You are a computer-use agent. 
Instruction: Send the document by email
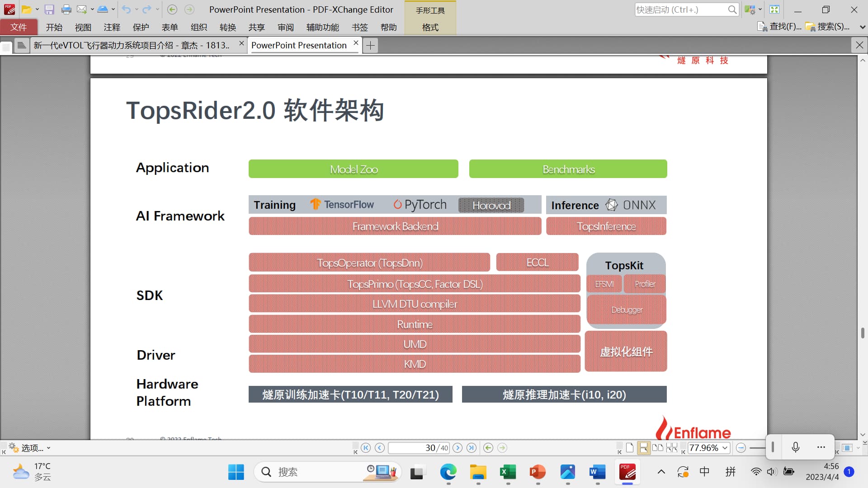[81, 9]
